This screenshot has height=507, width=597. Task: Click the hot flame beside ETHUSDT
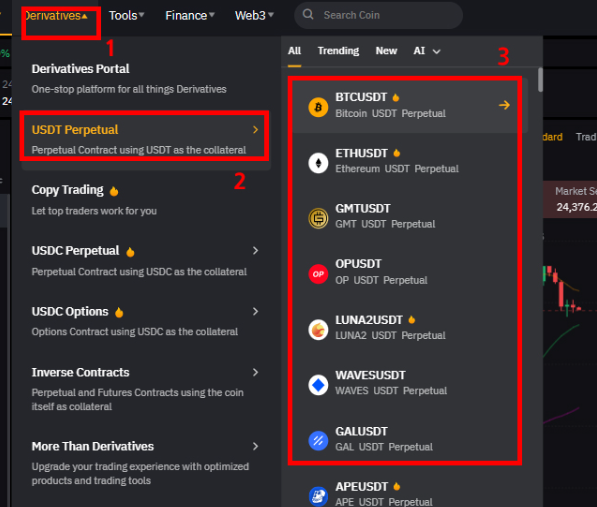click(x=397, y=153)
